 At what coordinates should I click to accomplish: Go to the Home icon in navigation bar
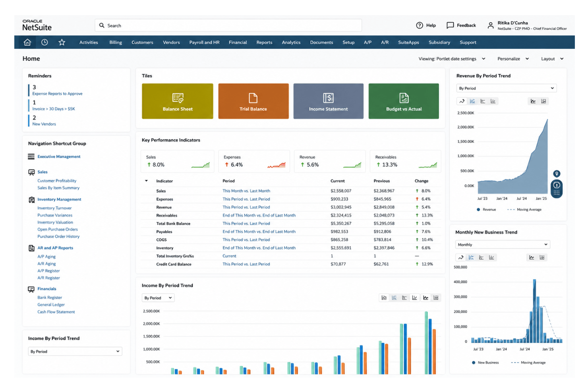tap(27, 42)
